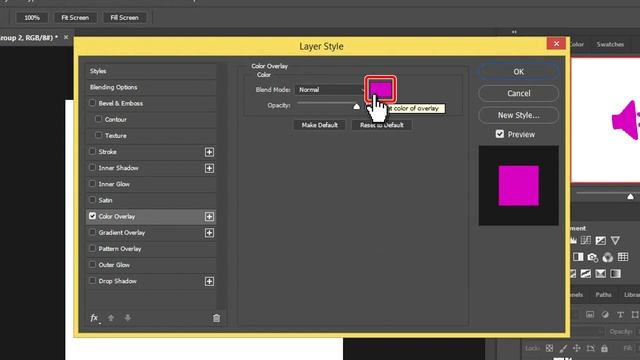Lock all with the padlock icon

(x=604, y=348)
